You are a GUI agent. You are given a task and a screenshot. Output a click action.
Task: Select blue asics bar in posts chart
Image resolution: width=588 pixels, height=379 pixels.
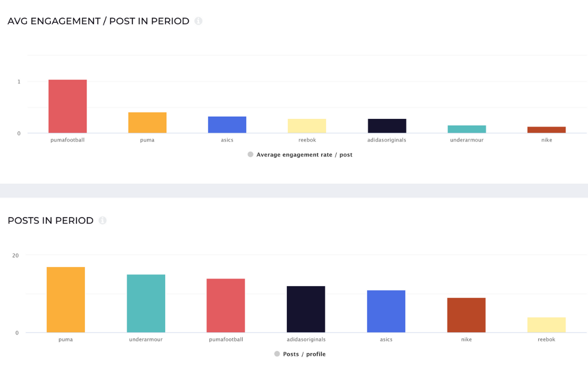(x=386, y=311)
